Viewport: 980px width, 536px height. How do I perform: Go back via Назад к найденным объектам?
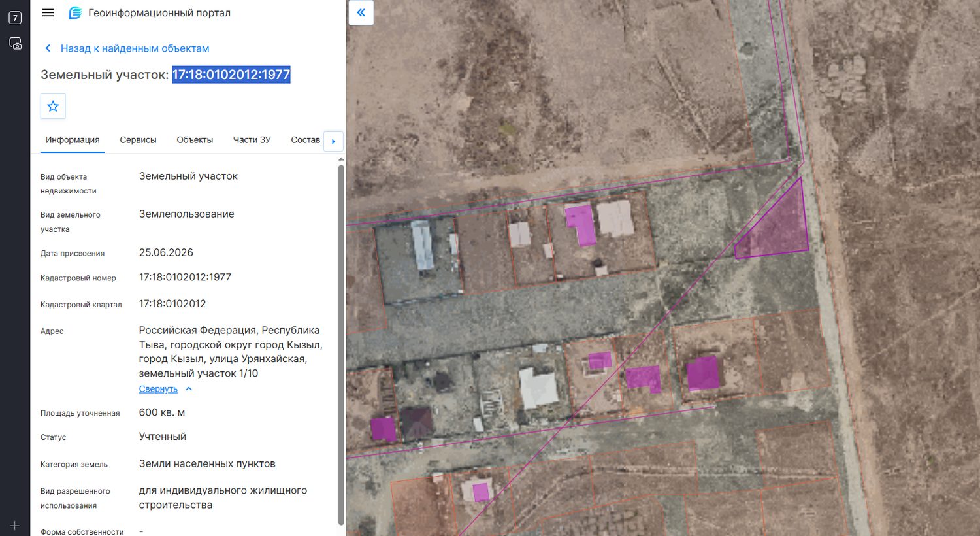tap(135, 48)
